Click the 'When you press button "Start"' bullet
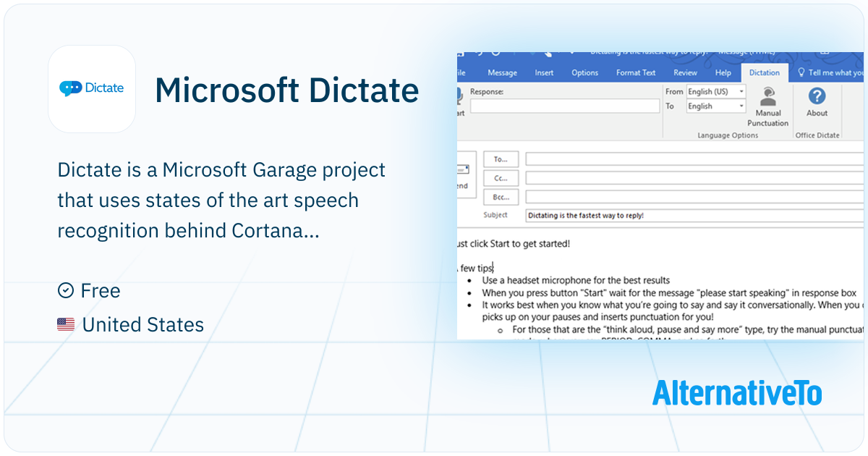Screen dimensions: 868x456 pyautogui.click(x=669, y=293)
